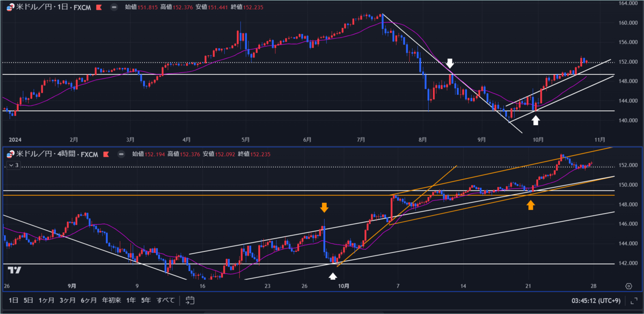The height and width of the screenshot is (314, 644).
Task: Select the 5年 date range
Action: click(x=146, y=301)
